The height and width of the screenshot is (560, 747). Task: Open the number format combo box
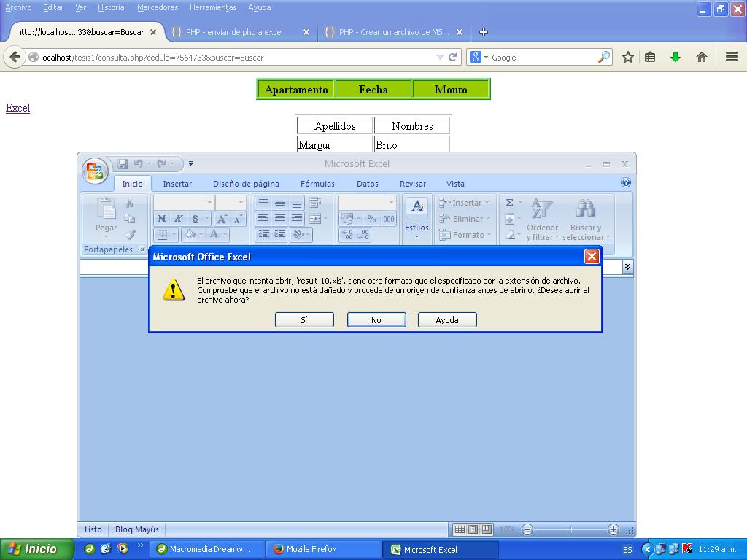(x=367, y=203)
